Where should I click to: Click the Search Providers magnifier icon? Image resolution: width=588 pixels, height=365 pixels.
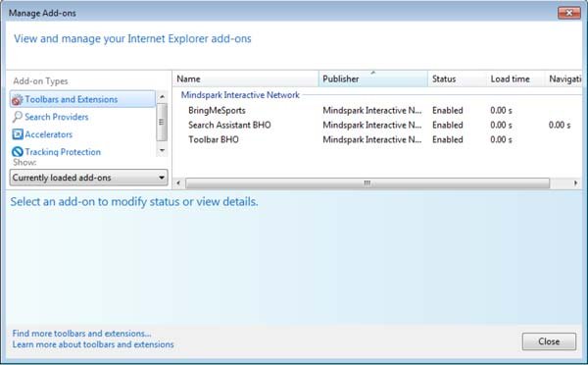click(18, 117)
